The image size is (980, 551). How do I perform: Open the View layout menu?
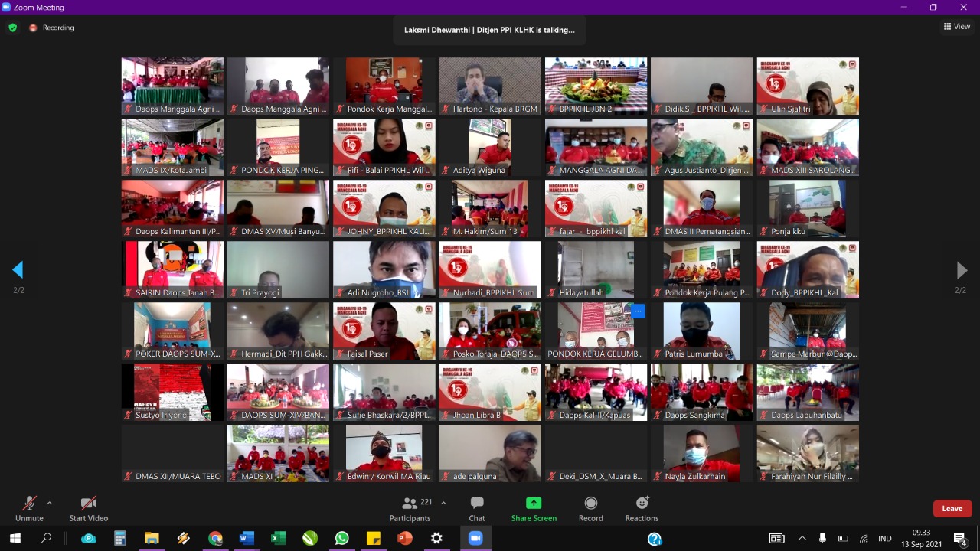[957, 27]
